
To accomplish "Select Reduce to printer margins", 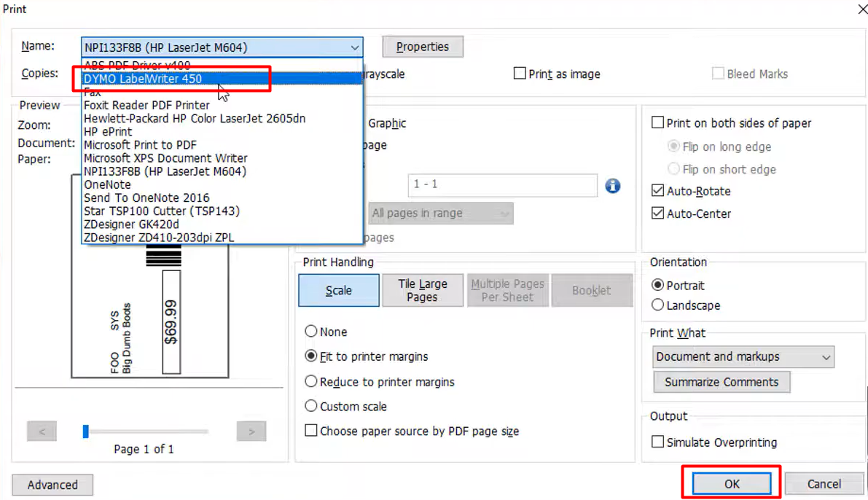I will click(311, 381).
